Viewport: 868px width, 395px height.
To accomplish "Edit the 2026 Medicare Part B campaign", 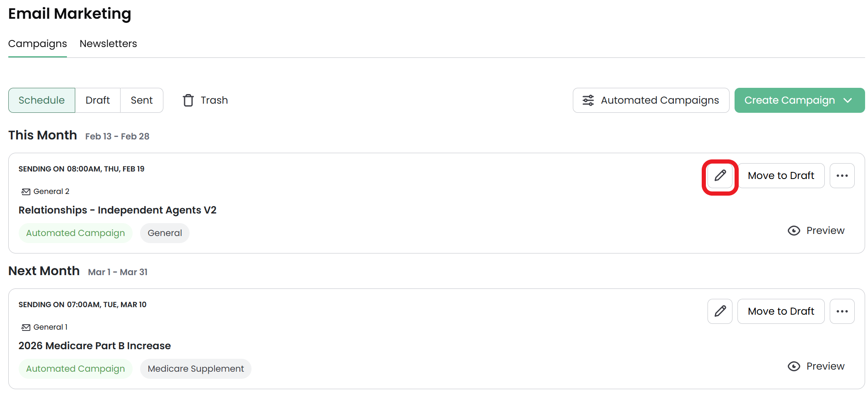I will 720,311.
